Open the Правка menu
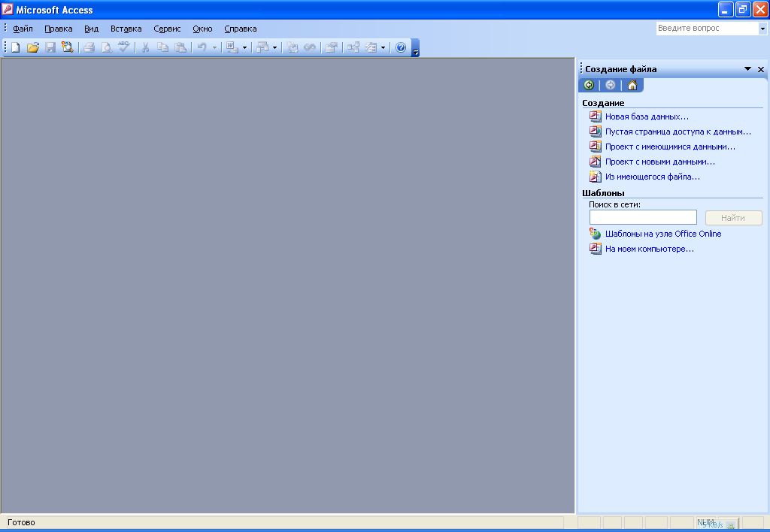The width and height of the screenshot is (770, 532). coord(59,29)
